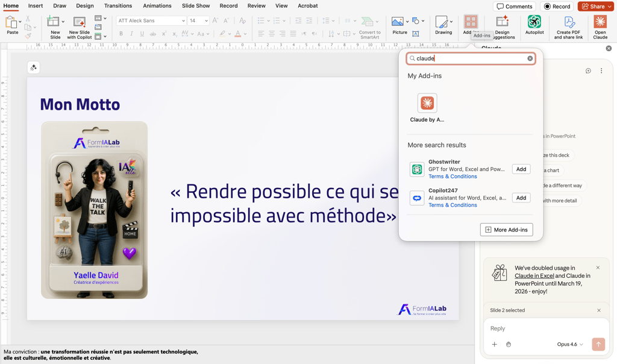Click the Add-ins ribbon button
The width and height of the screenshot is (617, 364).
point(471,24)
